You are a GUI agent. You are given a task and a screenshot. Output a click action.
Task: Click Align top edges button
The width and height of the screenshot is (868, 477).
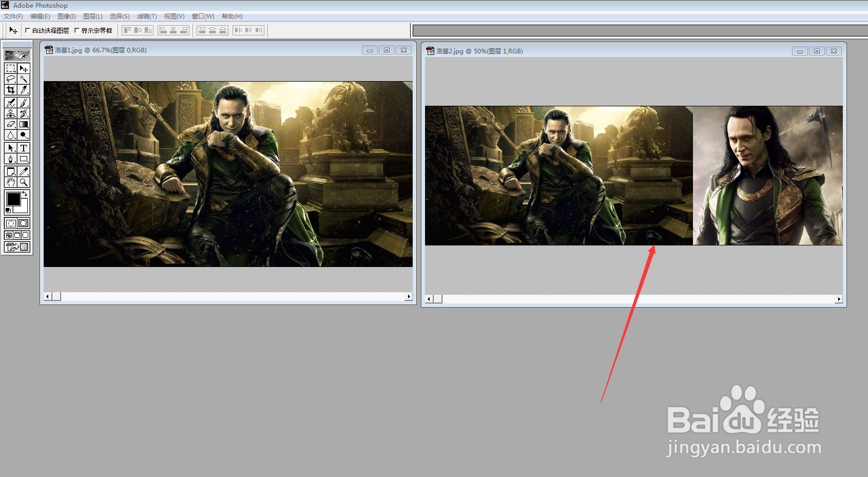tap(127, 30)
